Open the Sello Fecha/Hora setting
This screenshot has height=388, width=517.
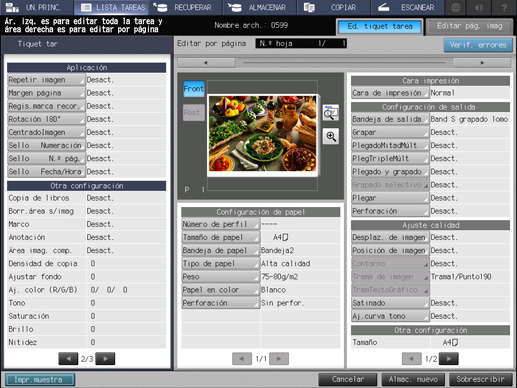pyautogui.click(x=46, y=172)
